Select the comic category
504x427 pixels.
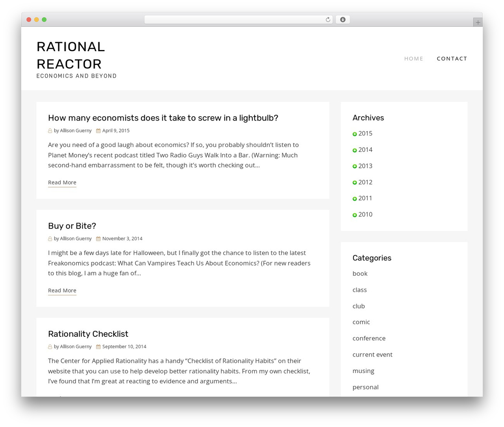coord(361,322)
